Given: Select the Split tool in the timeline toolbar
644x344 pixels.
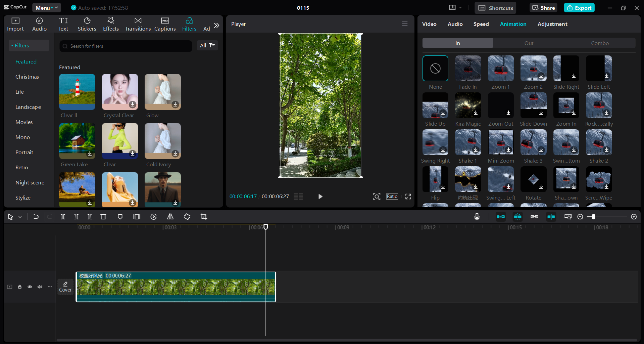Looking at the screenshot, I should tap(63, 217).
